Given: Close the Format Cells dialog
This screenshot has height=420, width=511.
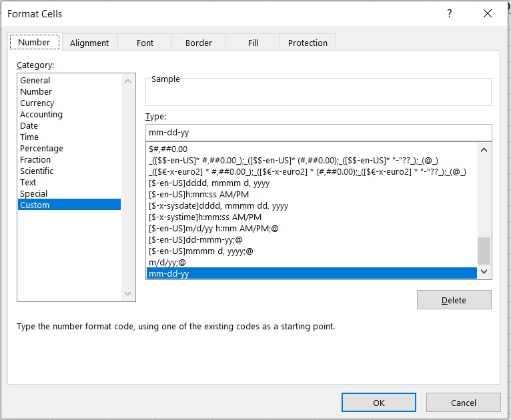Looking at the screenshot, I should (487, 13).
